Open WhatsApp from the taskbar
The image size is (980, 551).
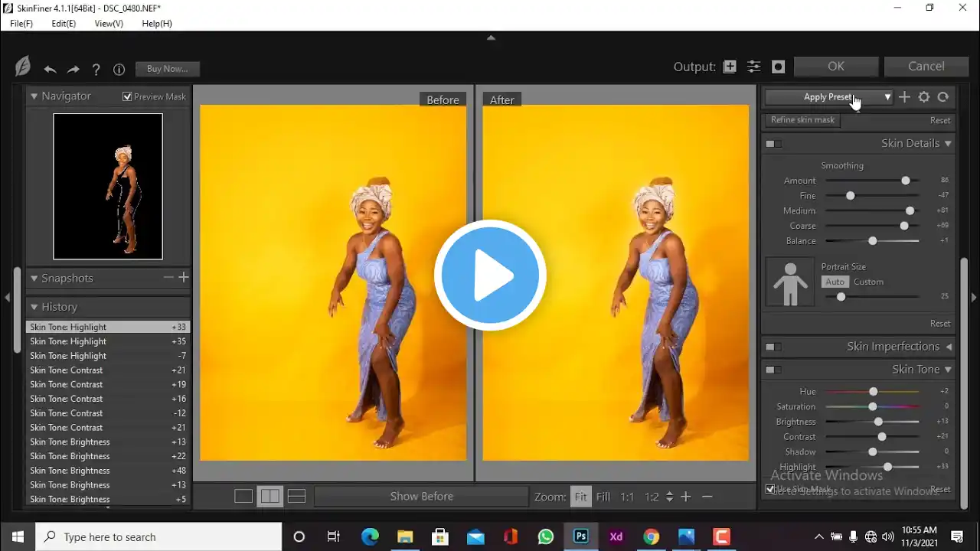546,536
